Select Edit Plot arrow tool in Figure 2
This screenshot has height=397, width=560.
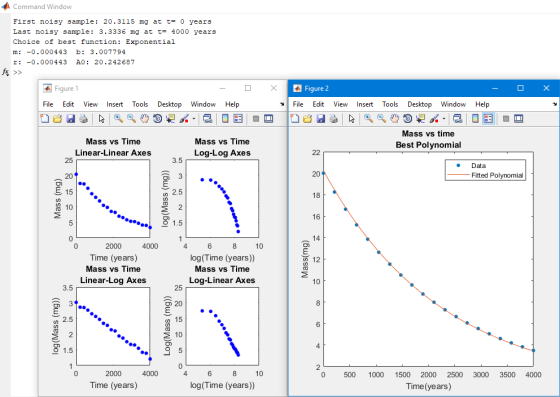click(352, 119)
